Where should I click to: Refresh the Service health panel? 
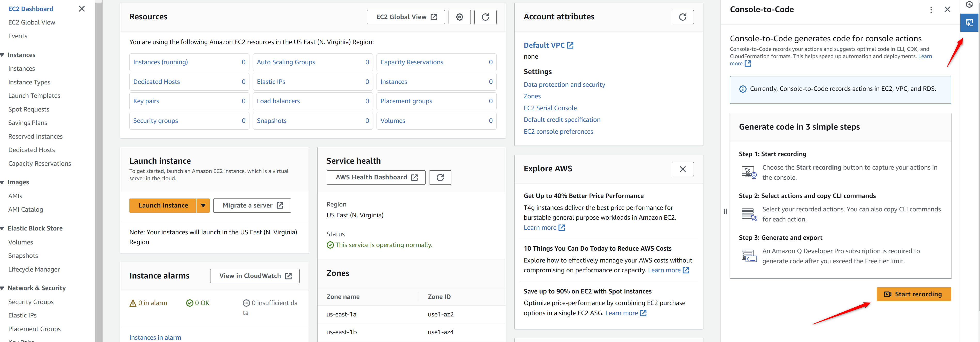(x=440, y=177)
